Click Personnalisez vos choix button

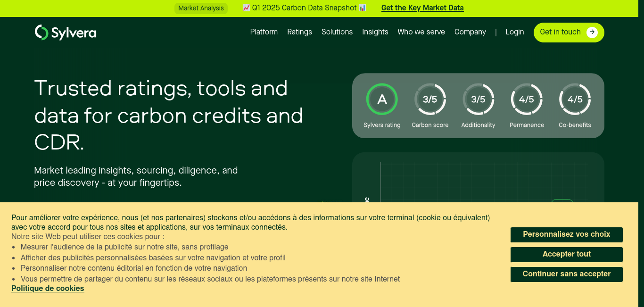tap(567, 234)
